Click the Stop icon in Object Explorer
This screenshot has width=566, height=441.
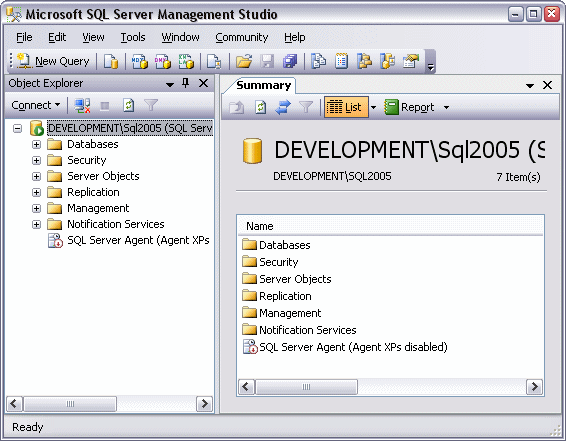point(105,106)
